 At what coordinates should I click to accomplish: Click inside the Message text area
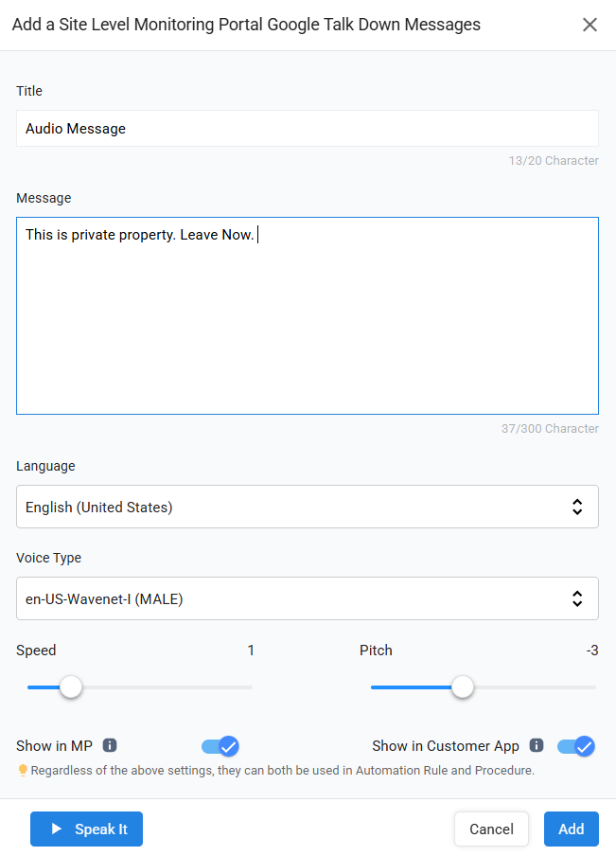[x=307, y=322]
